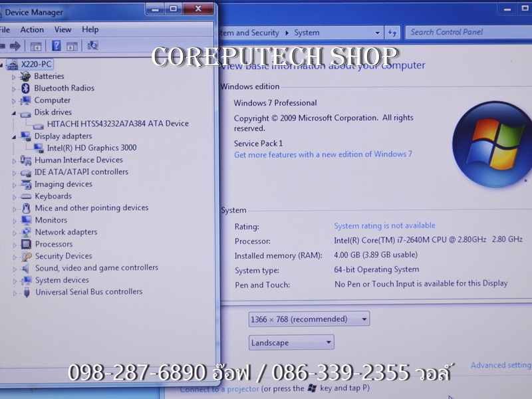Viewport: 532px width, 399px height.
Task: Expand the Network adapters node
Action: click(x=15, y=233)
